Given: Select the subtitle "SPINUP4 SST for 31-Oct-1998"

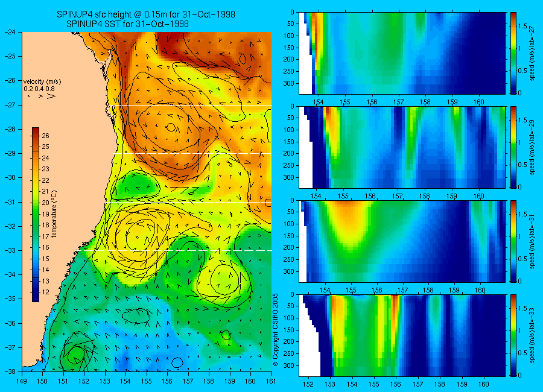Looking at the screenshot, I should click(x=127, y=24).
